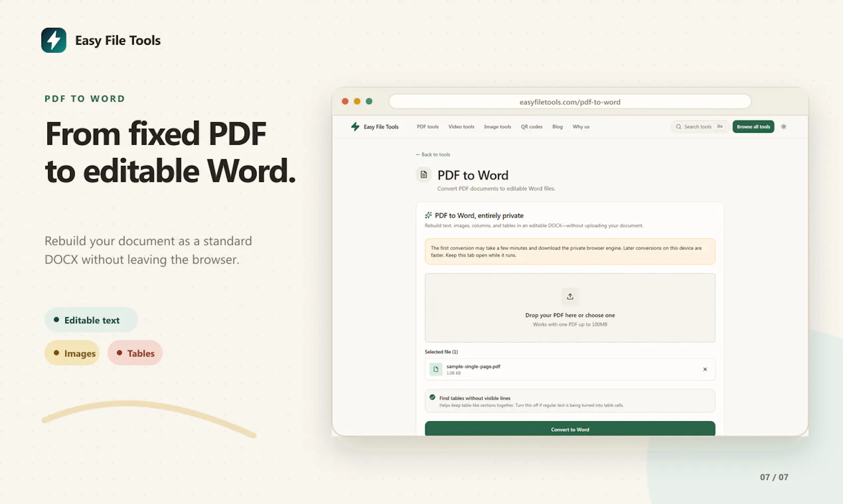Click the 'Drop your PDF here' drop zone
Viewport: 843px width, 504px height.
pos(570,308)
